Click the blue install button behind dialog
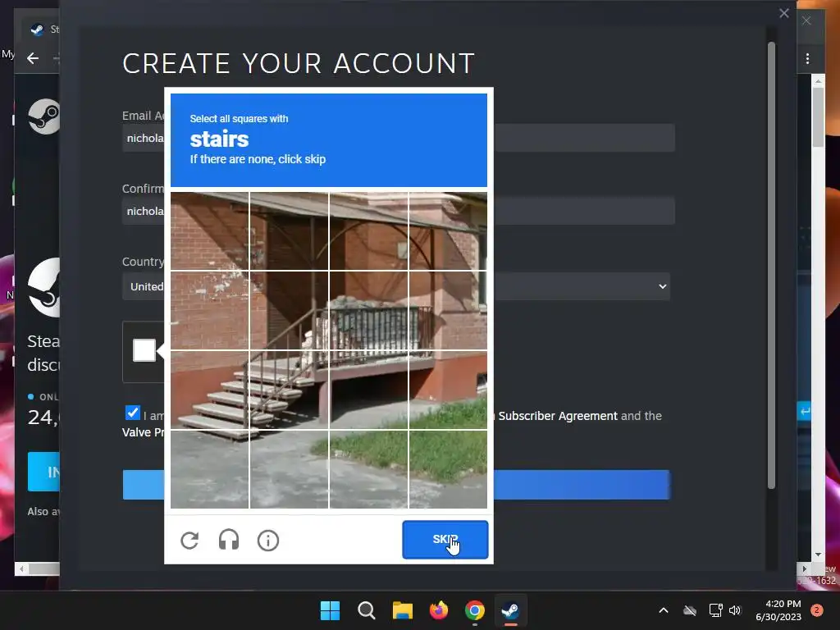Screen dimensions: 840x630 pos(43,472)
